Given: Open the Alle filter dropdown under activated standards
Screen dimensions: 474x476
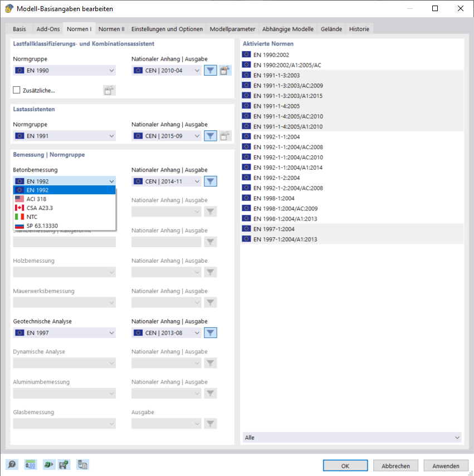Looking at the screenshot, I should pyautogui.click(x=352, y=438).
